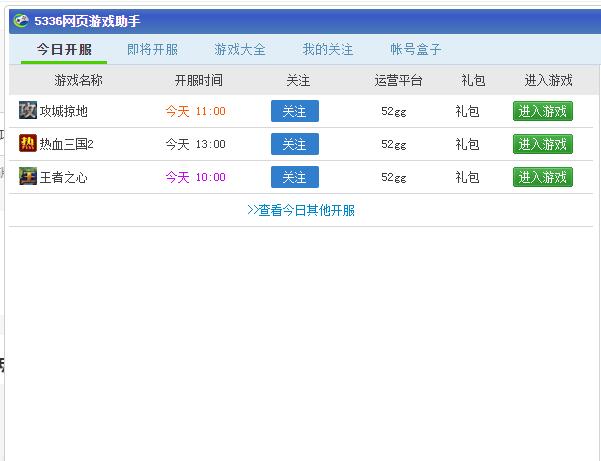Click the 开服时间 column header

click(199, 80)
